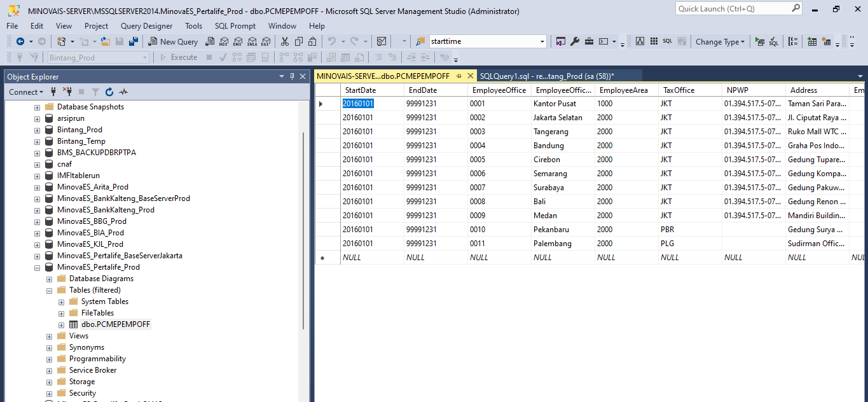Expand the Programmability folder
868x402 pixels.
(x=49, y=359)
